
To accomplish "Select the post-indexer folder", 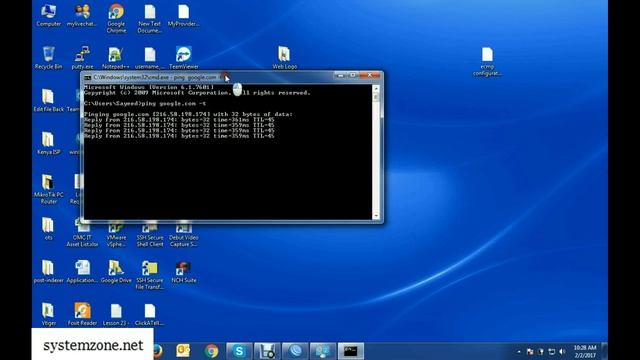I will click(49, 271).
